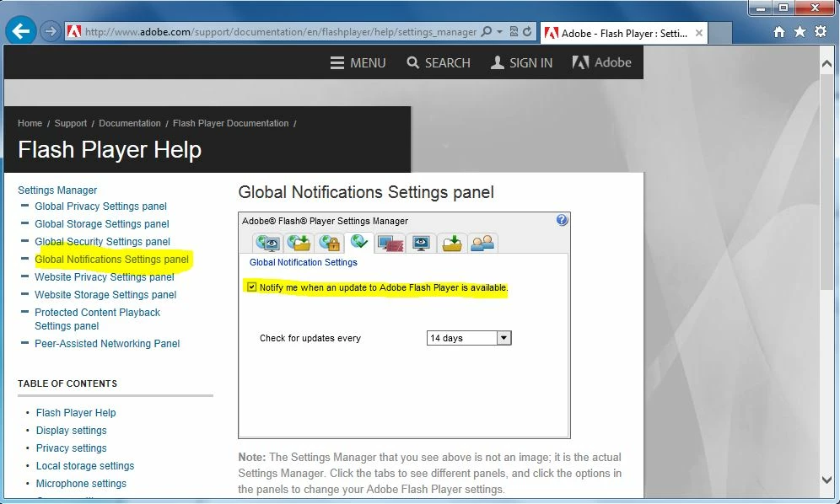The height and width of the screenshot is (504, 840).
Task: Click the scrollbar down arrow
Action: (826, 480)
